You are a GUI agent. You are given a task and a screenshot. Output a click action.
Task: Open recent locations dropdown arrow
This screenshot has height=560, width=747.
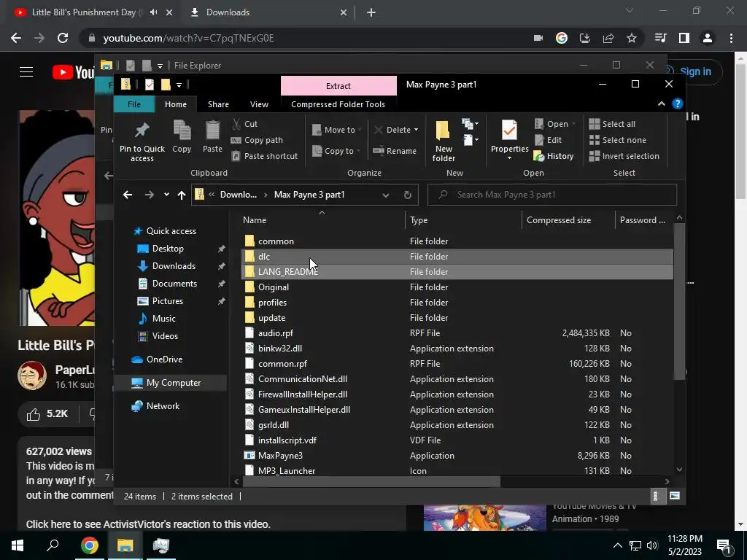coord(166,195)
